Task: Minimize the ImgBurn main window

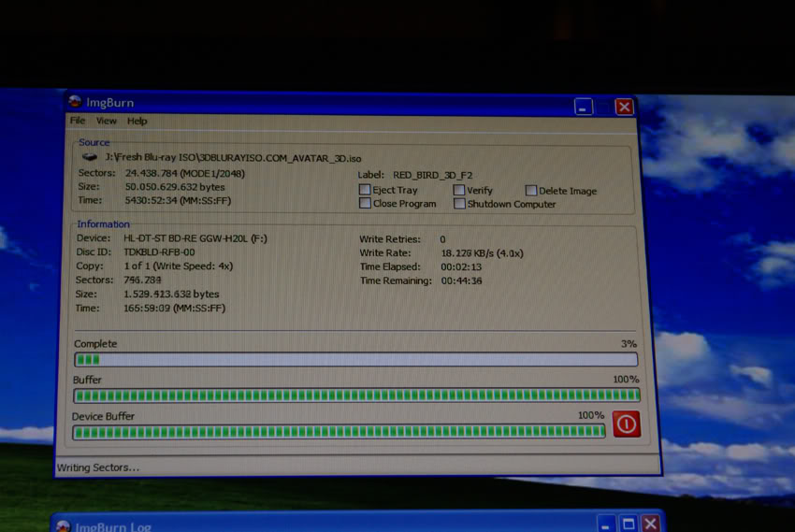Action: 584,107
